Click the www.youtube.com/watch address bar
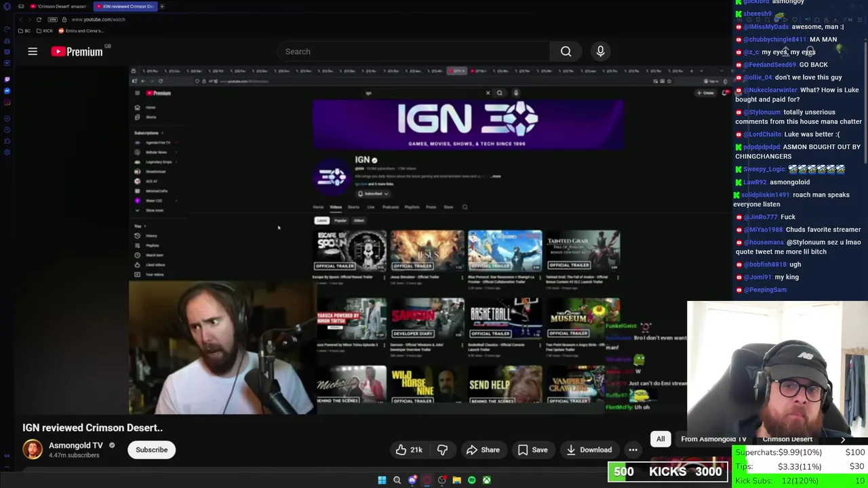Screen dimensions: 868x488 point(98,20)
